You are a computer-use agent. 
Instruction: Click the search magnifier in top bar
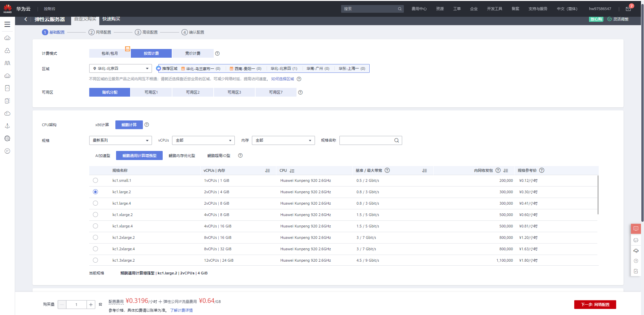pyautogui.click(x=400, y=9)
